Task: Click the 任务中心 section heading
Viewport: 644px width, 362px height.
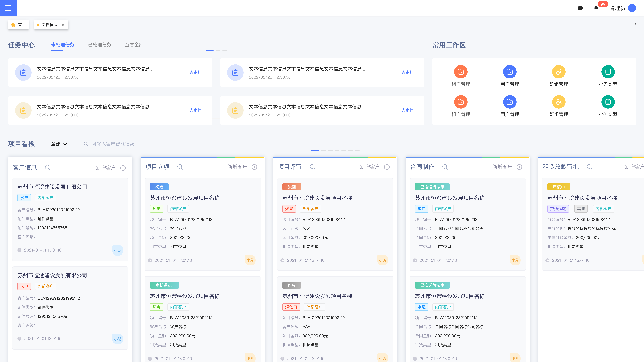Action: 21,45
